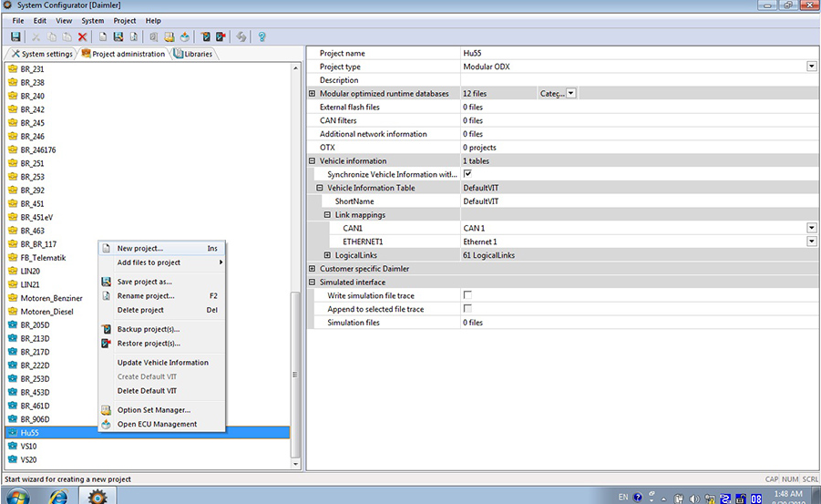The image size is (821, 504).
Task: Click the empty Description value field
Action: pyautogui.click(x=639, y=80)
